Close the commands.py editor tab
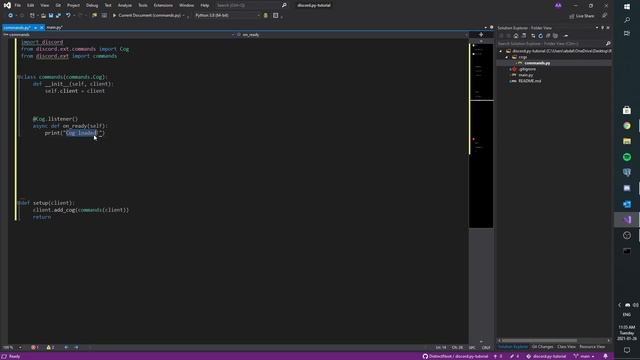This screenshot has height=360, width=640. pyautogui.click(x=42, y=28)
